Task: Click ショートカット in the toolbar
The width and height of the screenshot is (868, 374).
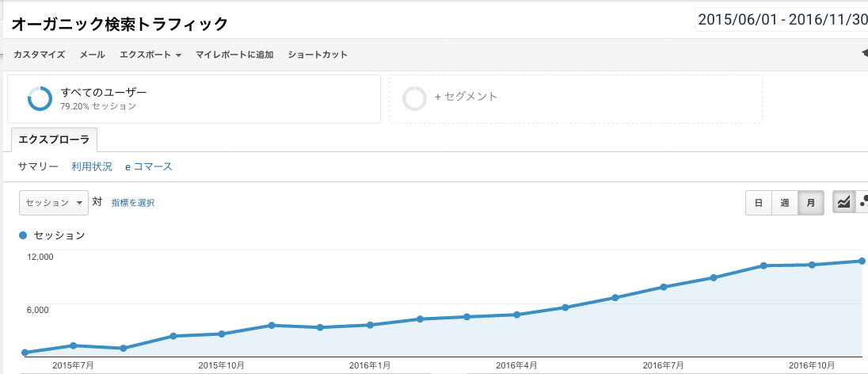Action: pyautogui.click(x=318, y=55)
